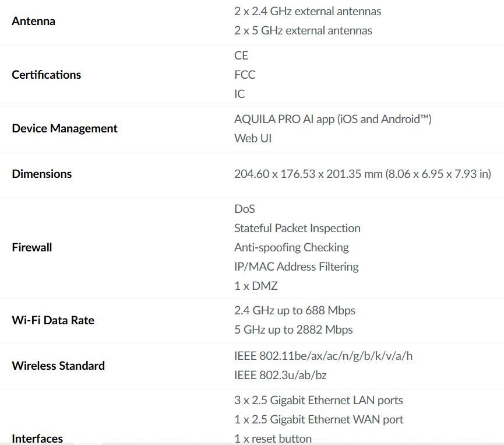
Task: Select the IEEE 802.11be standards line
Action: click(323, 356)
